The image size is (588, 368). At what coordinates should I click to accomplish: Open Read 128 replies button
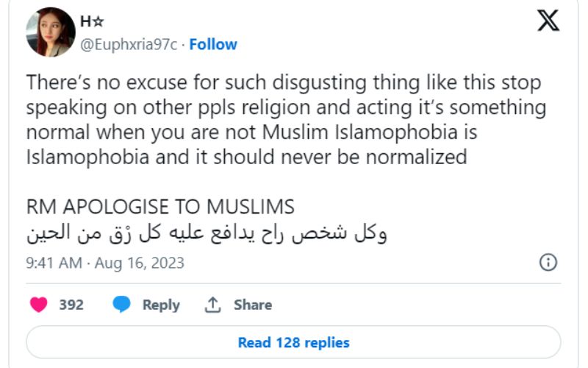(x=293, y=342)
